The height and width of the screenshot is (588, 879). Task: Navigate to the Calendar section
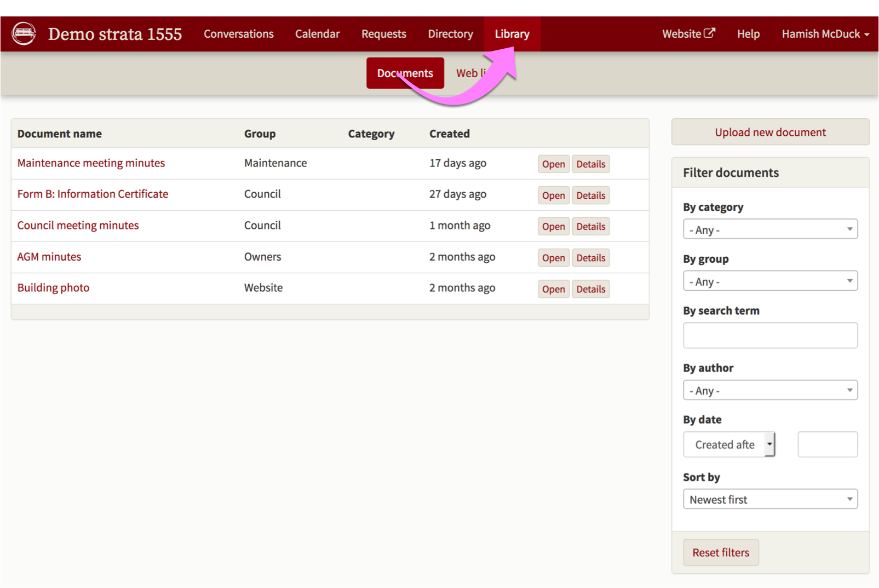(x=317, y=33)
